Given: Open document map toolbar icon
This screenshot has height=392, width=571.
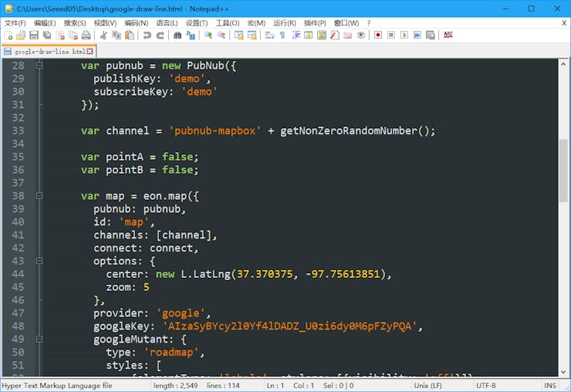Looking at the screenshot, I should 322,35.
